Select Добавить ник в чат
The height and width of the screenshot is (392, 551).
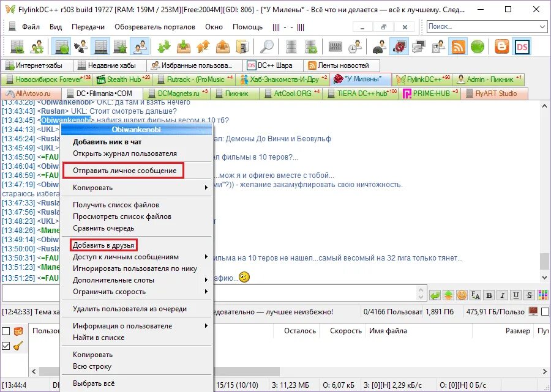(107, 142)
